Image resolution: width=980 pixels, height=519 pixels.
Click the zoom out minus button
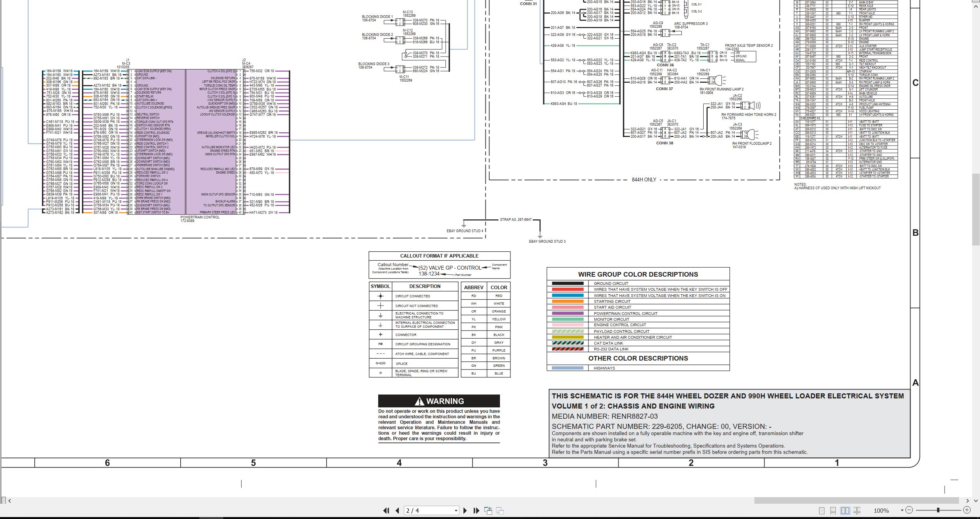[x=909, y=510]
